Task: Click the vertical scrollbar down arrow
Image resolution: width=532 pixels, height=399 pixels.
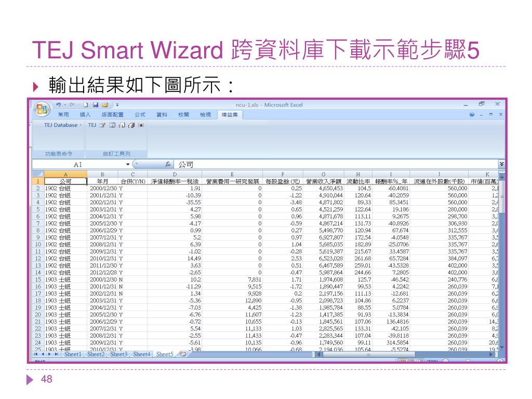Action: [x=501, y=348]
